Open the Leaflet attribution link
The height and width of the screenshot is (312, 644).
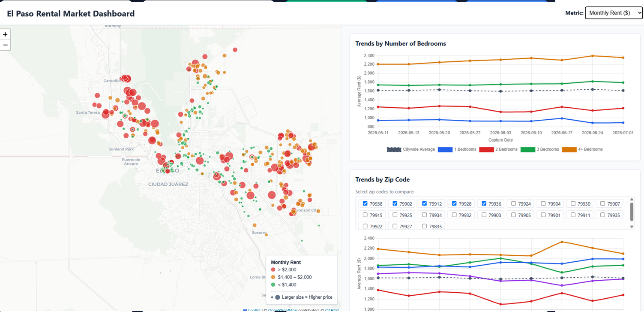(255, 310)
